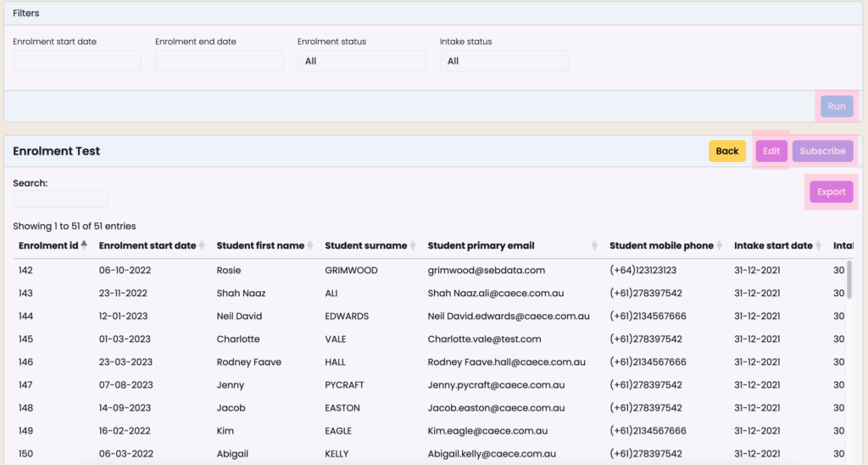This screenshot has height=465, width=868.
Task: Sort by Student first name column arrow
Action: pyautogui.click(x=310, y=245)
